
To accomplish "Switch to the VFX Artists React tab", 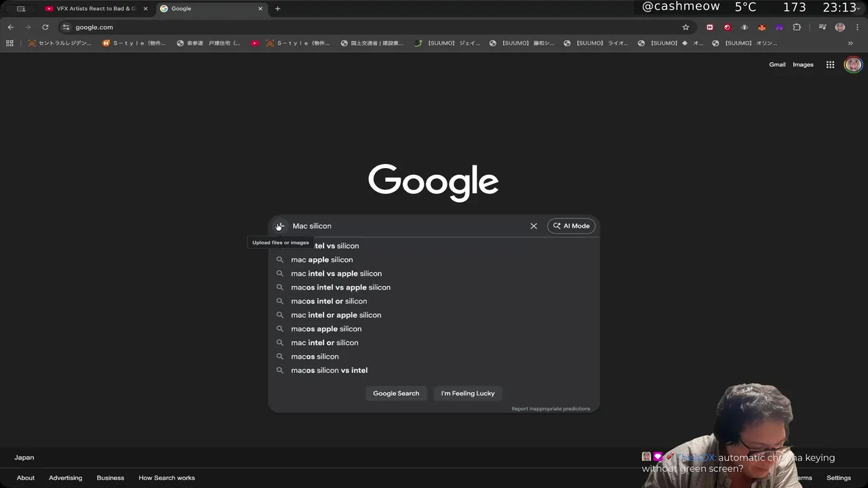I will click(x=96, y=9).
